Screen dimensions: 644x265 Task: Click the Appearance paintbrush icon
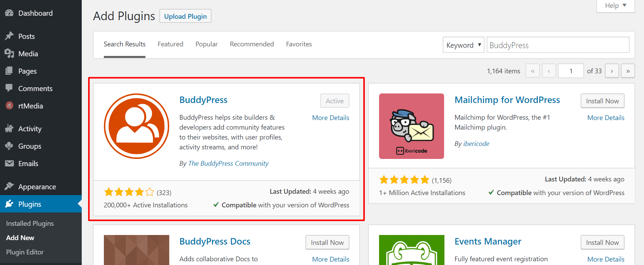tap(9, 186)
